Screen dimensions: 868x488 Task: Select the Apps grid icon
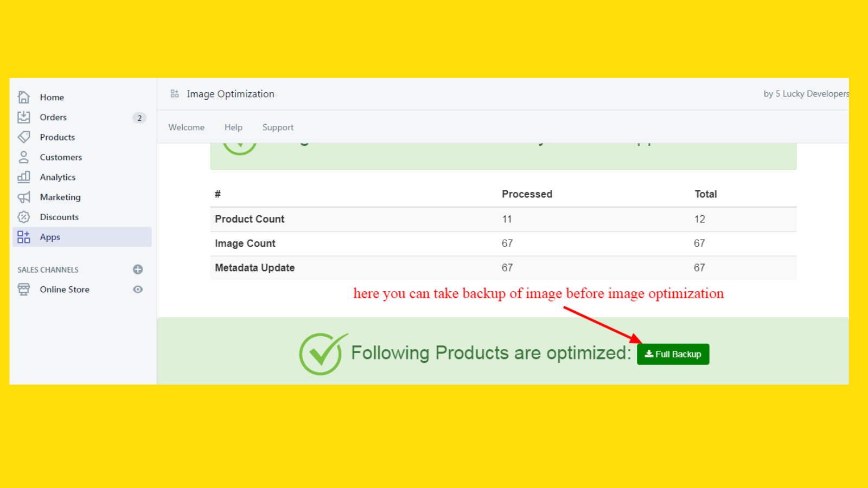[24, 236]
